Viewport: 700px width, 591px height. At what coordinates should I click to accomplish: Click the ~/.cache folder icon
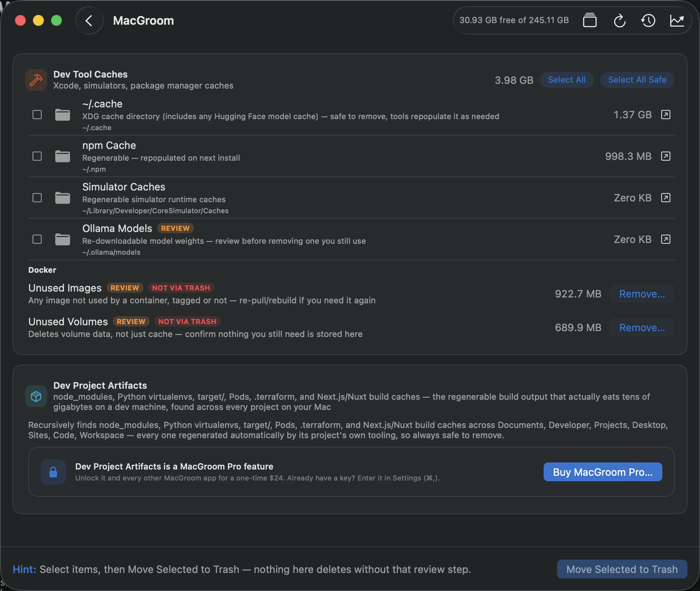pos(63,115)
